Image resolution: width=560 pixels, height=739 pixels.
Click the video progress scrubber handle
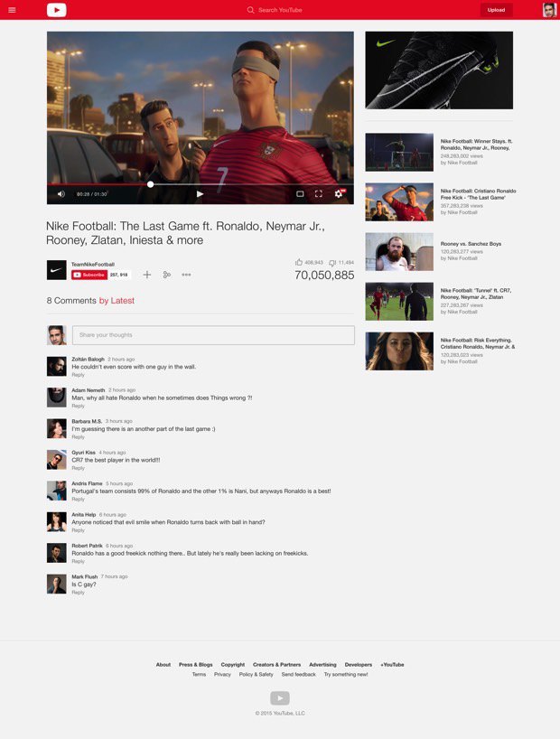pyautogui.click(x=150, y=184)
